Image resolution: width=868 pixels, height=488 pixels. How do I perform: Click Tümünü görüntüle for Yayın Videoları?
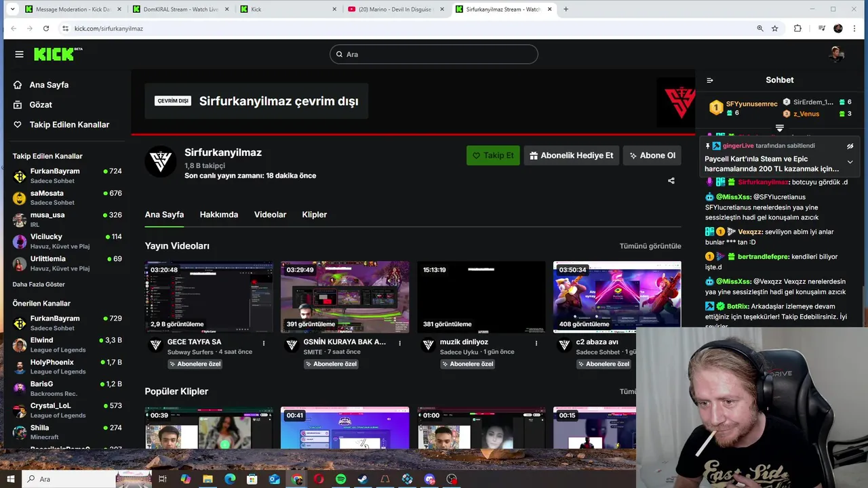click(x=650, y=246)
